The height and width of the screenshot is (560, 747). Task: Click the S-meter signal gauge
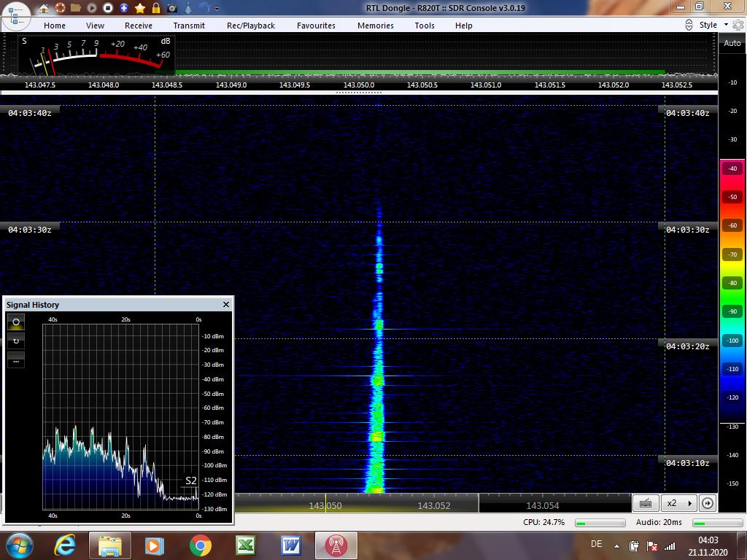[97, 55]
